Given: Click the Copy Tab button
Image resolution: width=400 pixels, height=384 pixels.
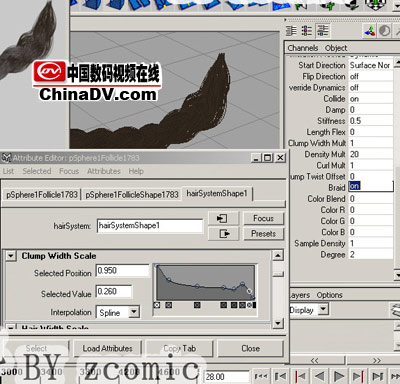Looking at the screenshot, I should coord(180,348).
